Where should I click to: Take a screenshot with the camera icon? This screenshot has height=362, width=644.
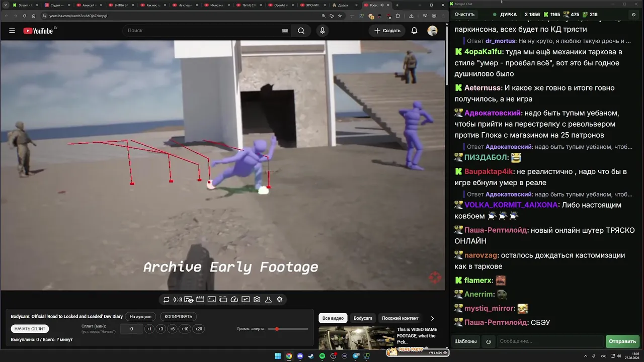pyautogui.click(x=257, y=300)
